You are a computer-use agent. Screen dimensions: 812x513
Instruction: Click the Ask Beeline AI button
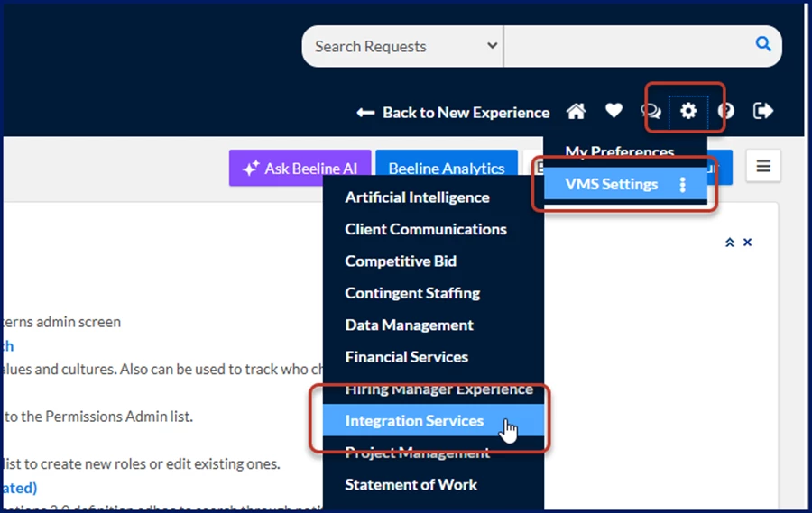click(300, 169)
